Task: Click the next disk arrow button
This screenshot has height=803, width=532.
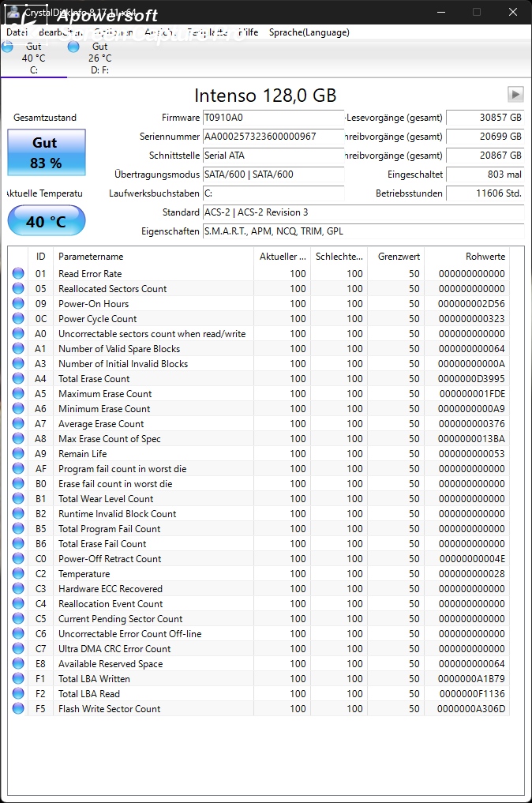Action: click(515, 95)
